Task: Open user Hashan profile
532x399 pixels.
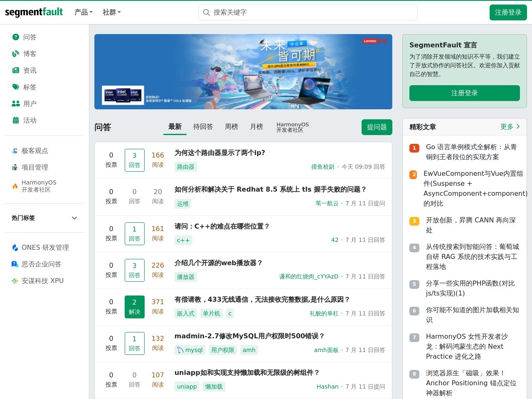Action: (x=328, y=387)
